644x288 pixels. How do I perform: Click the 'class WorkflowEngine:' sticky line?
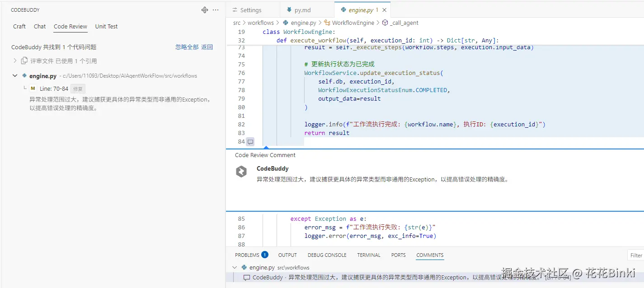[299, 32]
